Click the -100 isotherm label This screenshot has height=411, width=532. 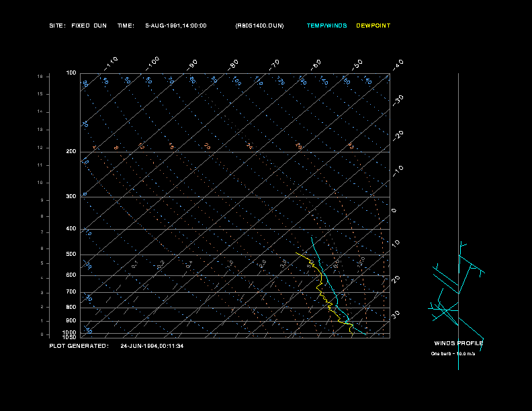pyautogui.click(x=152, y=64)
